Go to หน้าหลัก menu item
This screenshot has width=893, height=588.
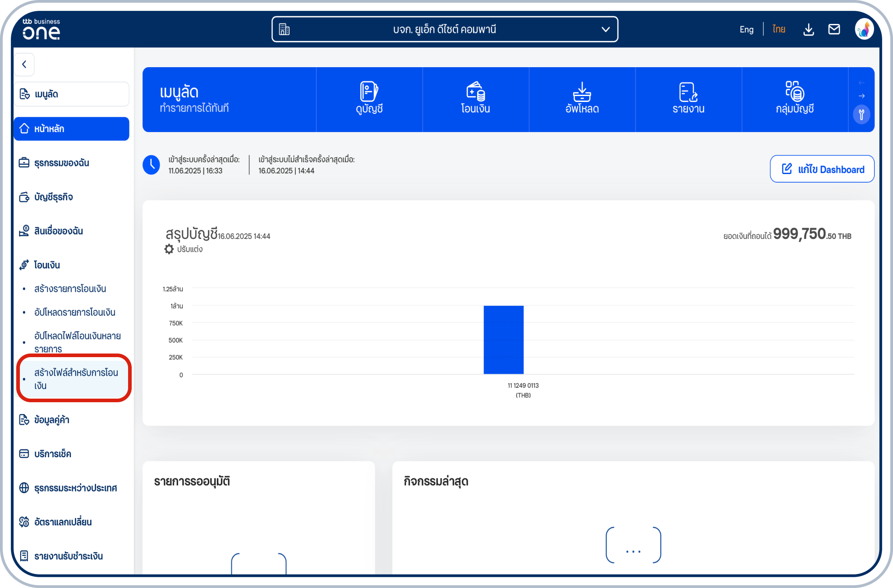click(71, 129)
